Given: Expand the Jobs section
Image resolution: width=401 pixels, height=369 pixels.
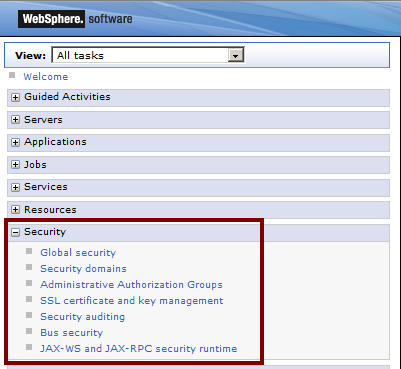Looking at the screenshot, I should pos(15,165).
